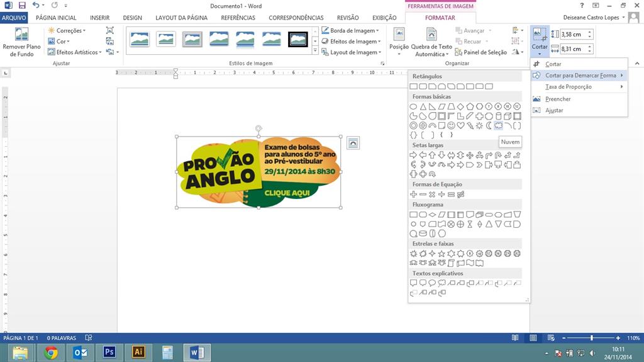Screen dimensions: 644x362
Task: Choose Ajustar in the crop menu
Action: (579, 110)
